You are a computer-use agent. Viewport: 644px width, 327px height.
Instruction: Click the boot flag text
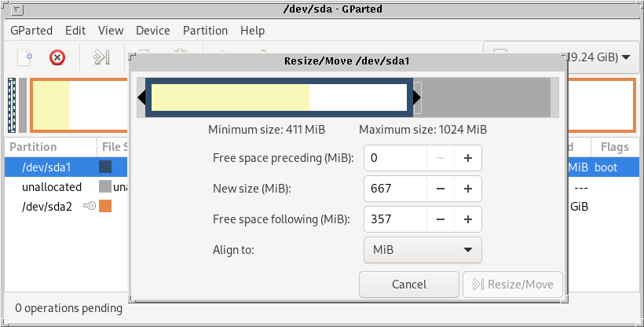(x=606, y=167)
